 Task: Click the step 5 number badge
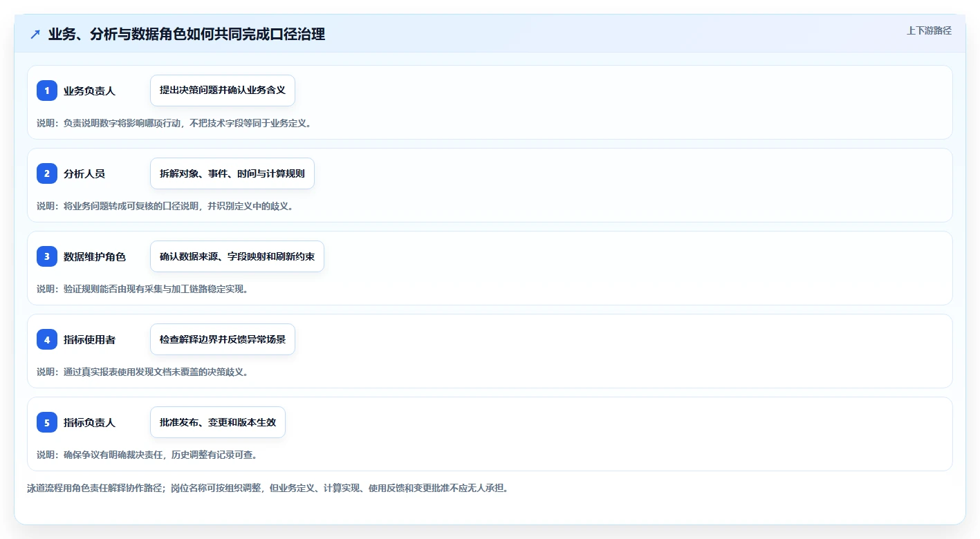click(x=47, y=422)
